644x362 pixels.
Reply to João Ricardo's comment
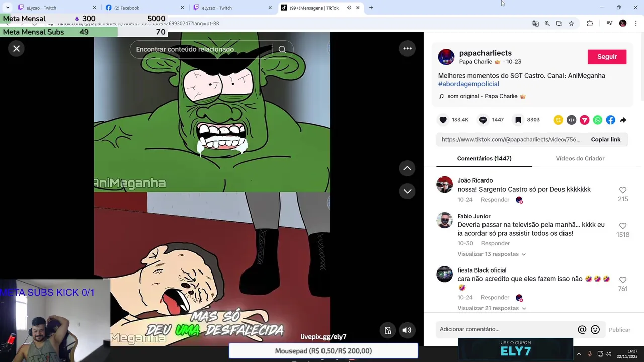(x=495, y=200)
